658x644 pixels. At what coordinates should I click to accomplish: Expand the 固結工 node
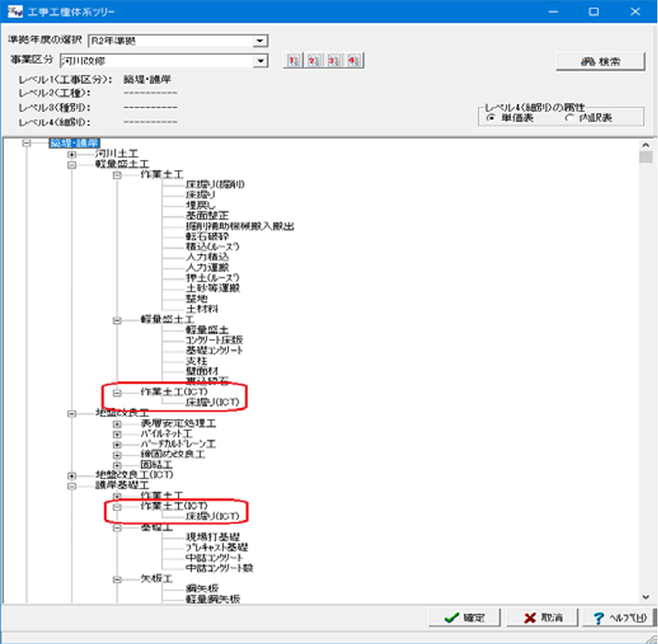117,465
